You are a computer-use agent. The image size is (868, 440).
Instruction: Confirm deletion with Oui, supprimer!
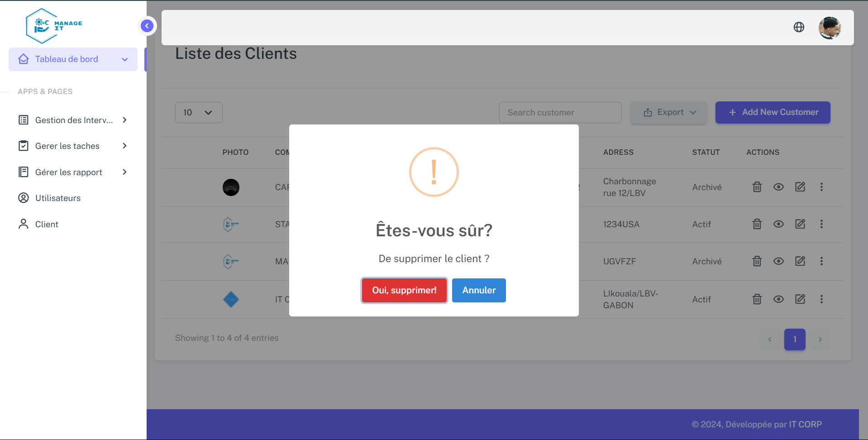point(404,290)
